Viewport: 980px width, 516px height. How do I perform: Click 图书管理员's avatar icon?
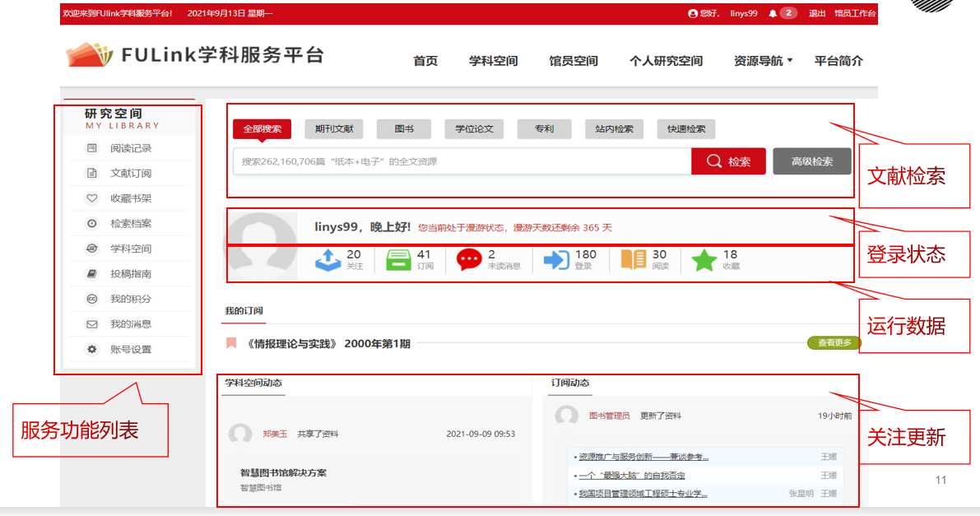(566, 416)
